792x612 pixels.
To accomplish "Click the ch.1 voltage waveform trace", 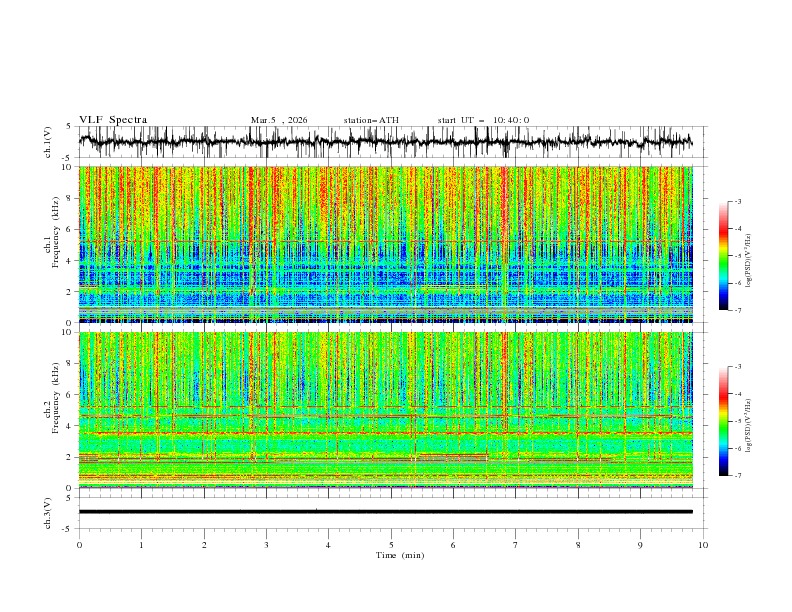I will [x=385, y=142].
